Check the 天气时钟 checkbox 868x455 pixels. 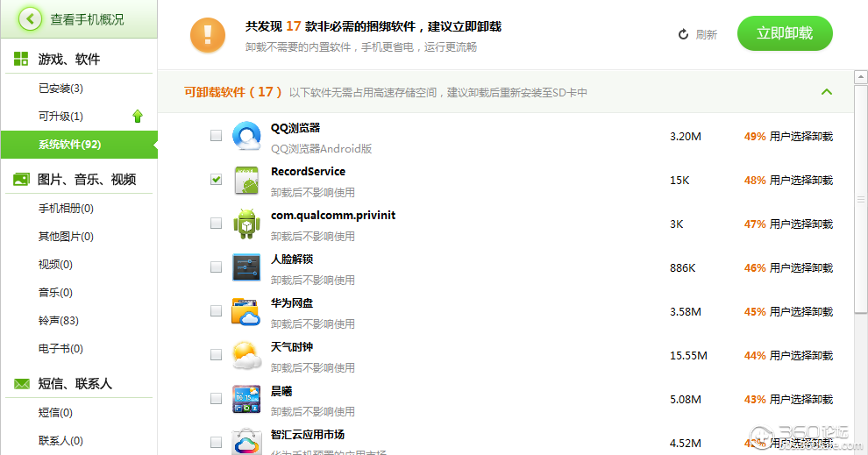point(216,355)
